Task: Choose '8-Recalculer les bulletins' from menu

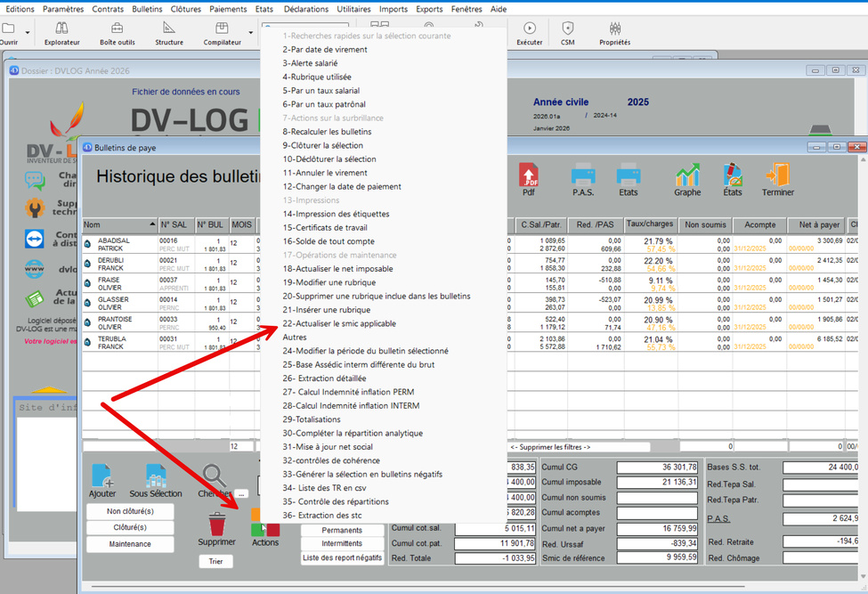Action: click(327, 132)
